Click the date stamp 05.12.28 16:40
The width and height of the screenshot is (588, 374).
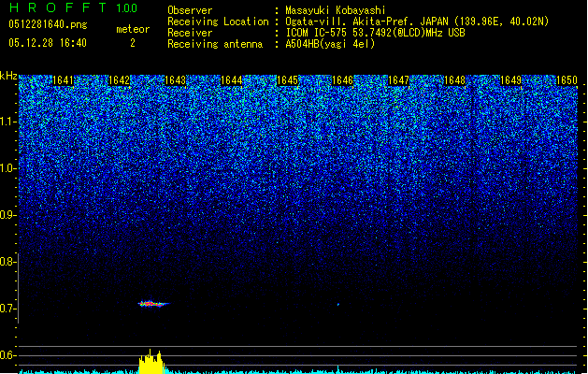point(48,43)
